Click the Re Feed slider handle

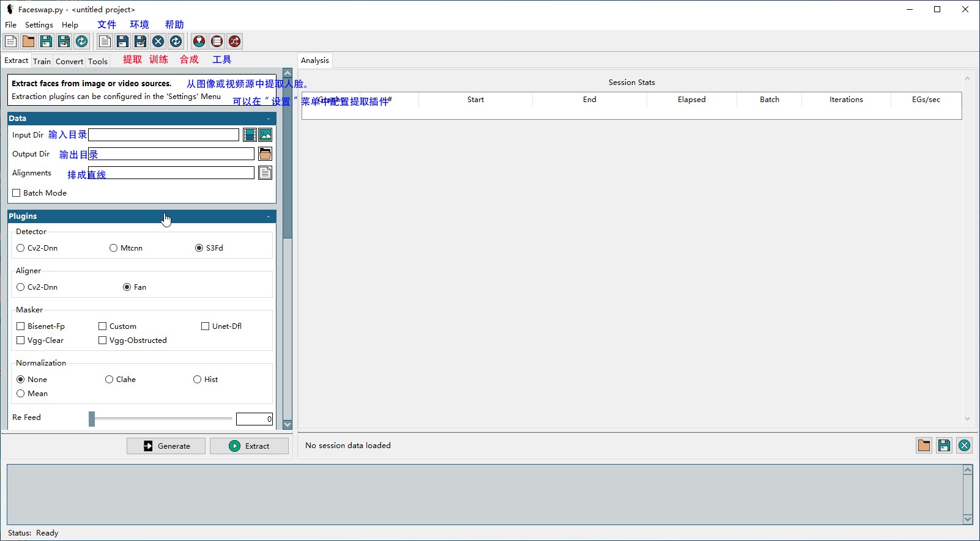[x=92, y=419]
